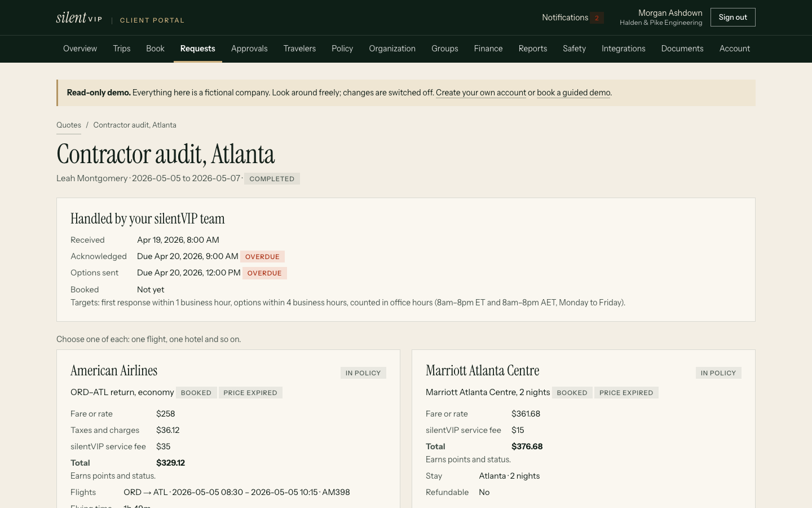Open the Notifications badge showing 2
The height and width of the screenshot is (508, 812).
click(x=597, y=17)
